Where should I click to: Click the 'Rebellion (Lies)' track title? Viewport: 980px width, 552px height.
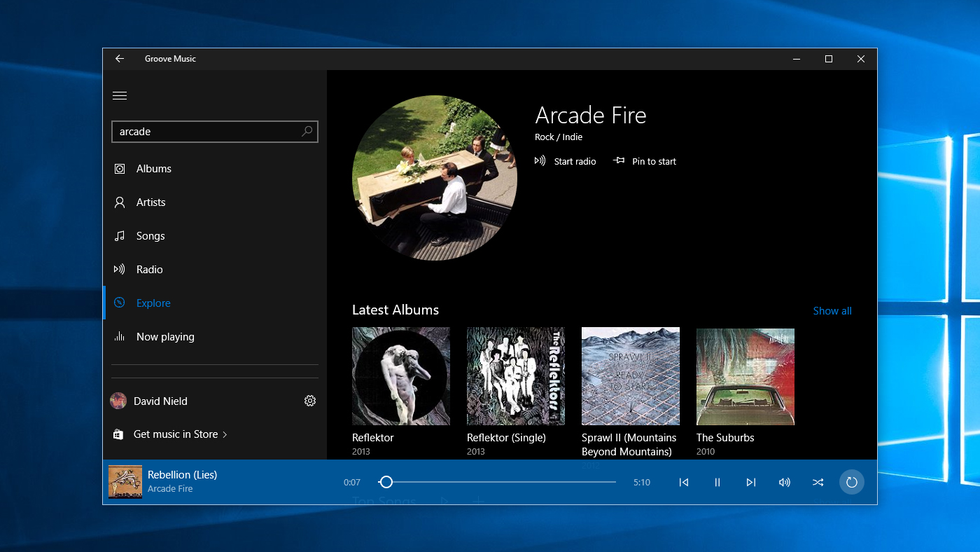182,475
